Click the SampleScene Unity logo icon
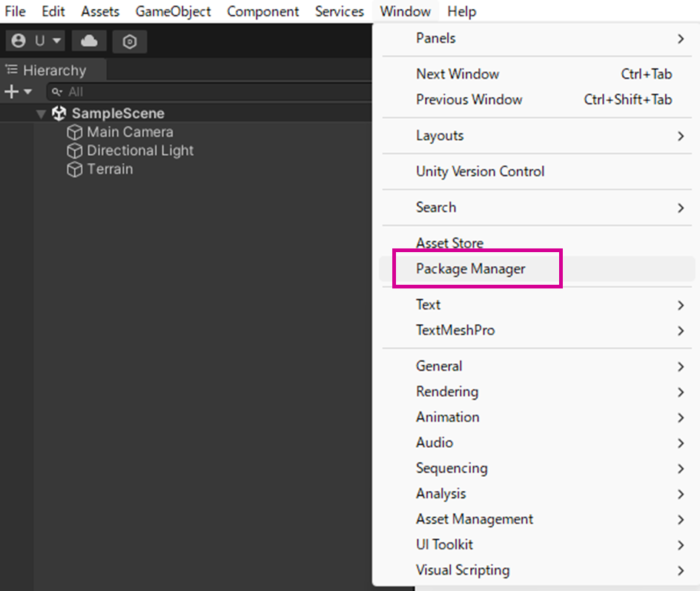 (x=59, y=114)
